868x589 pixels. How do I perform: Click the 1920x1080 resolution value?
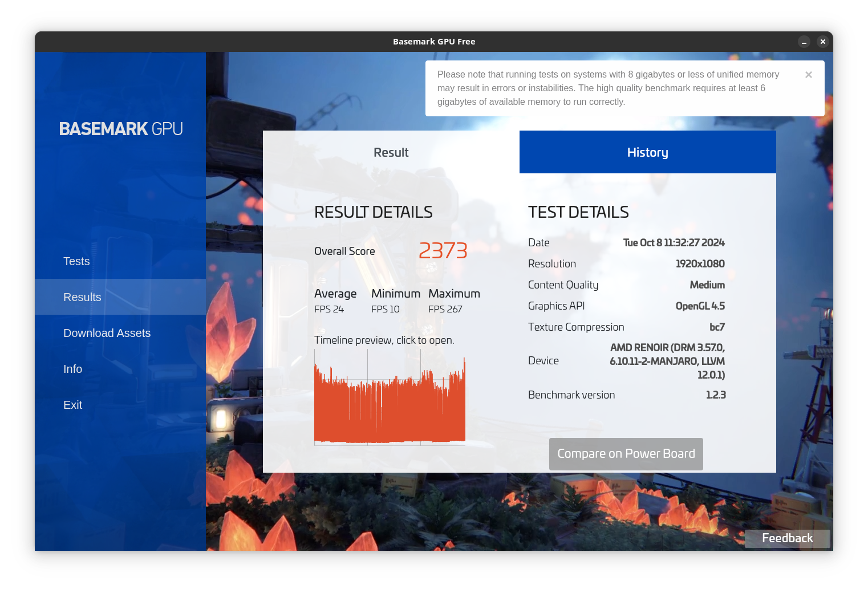click(700, 264)
